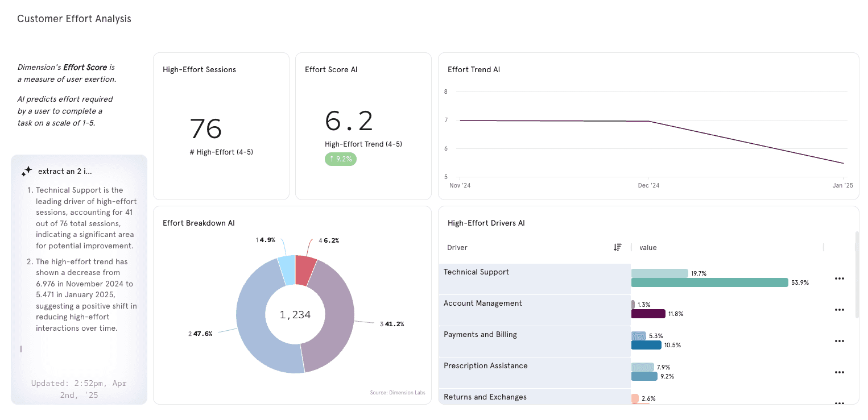Click the Prescription Assistance 7.9% bar

coord(643,367)
